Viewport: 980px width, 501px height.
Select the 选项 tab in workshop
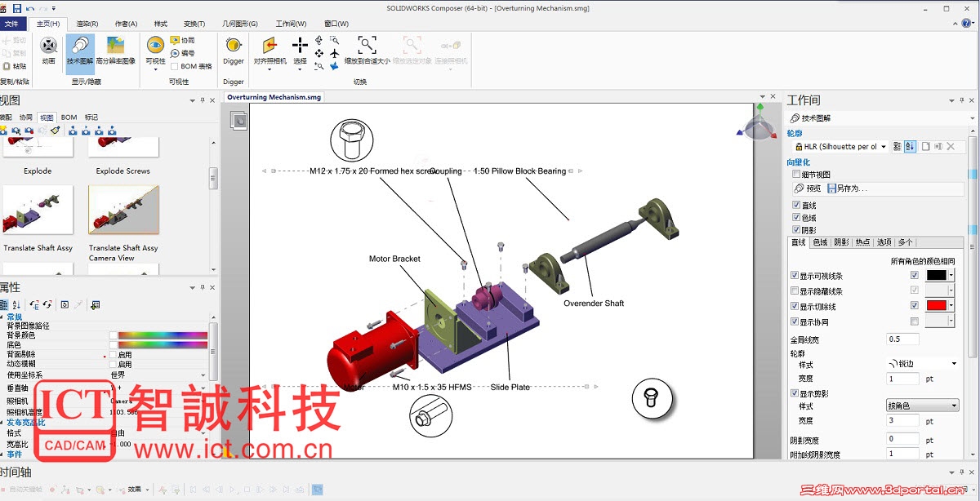pos(884,242)
